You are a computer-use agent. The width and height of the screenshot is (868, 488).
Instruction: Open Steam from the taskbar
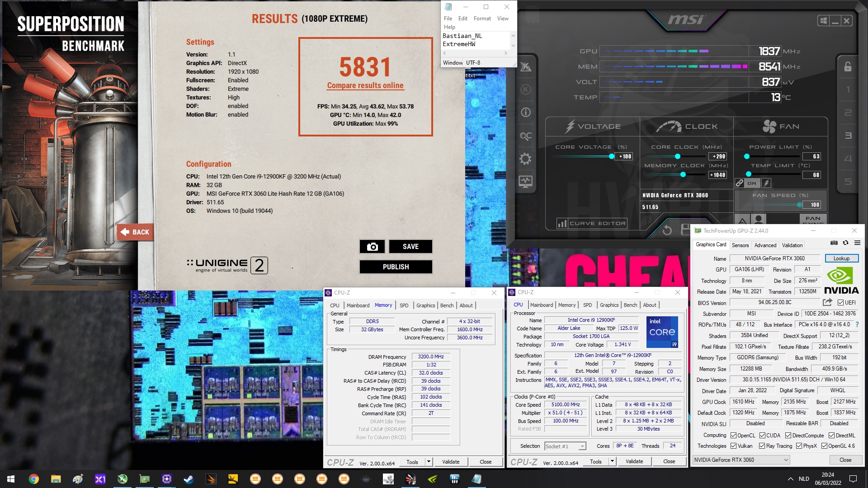click(x=189, y=479)
